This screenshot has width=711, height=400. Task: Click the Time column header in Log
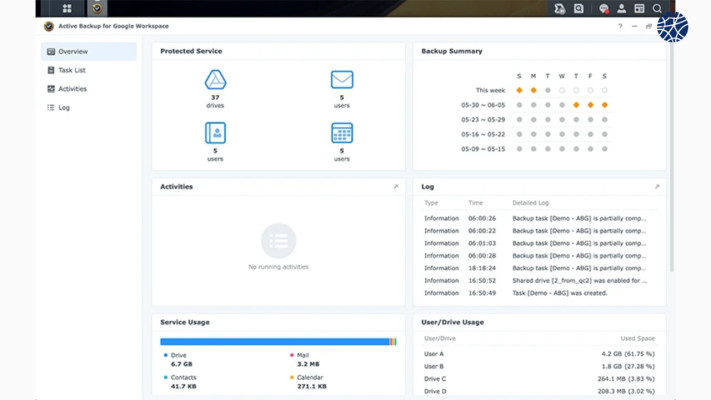click(475, 203)
